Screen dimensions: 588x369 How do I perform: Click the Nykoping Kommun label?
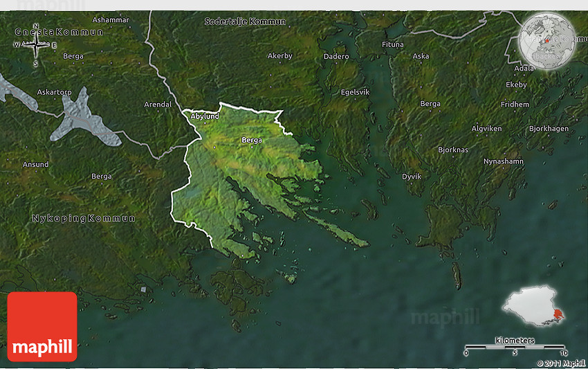[84, 218]
